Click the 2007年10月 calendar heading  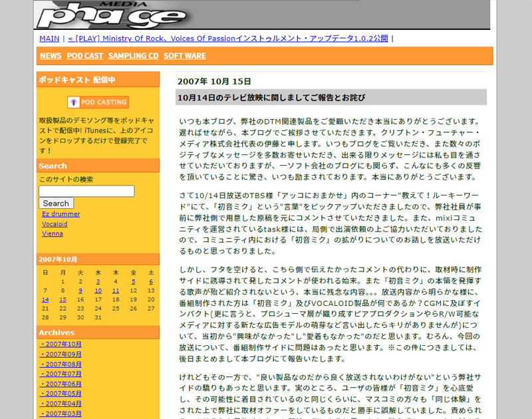[x=58, y=259]
